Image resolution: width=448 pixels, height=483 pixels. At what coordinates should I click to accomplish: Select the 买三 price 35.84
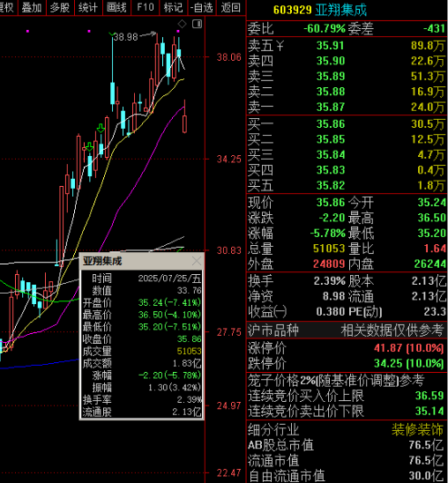pos(331,155)
